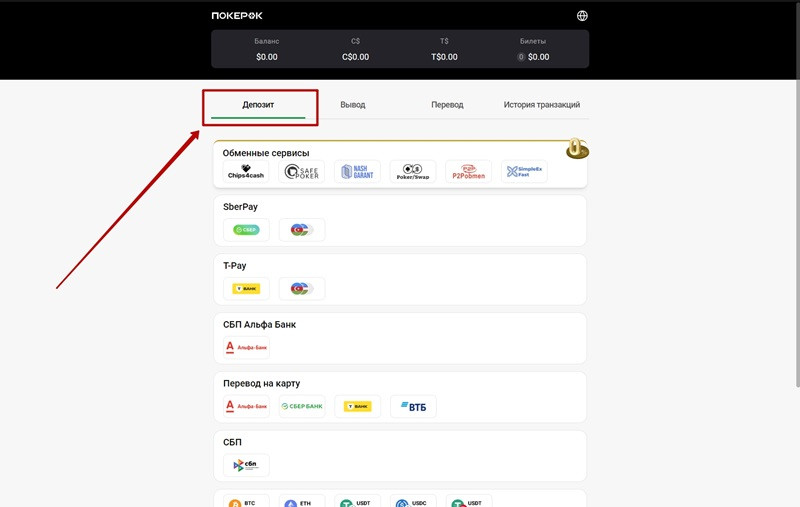Switch to the Вывод tab
Image resolution: width=800 pixels, height=507 pixels.
[353, 105]
